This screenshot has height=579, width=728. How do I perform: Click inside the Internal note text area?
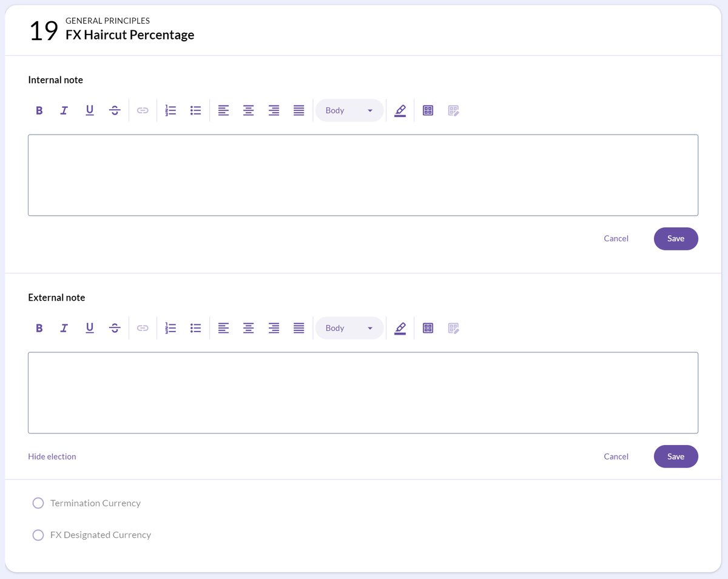363,175
